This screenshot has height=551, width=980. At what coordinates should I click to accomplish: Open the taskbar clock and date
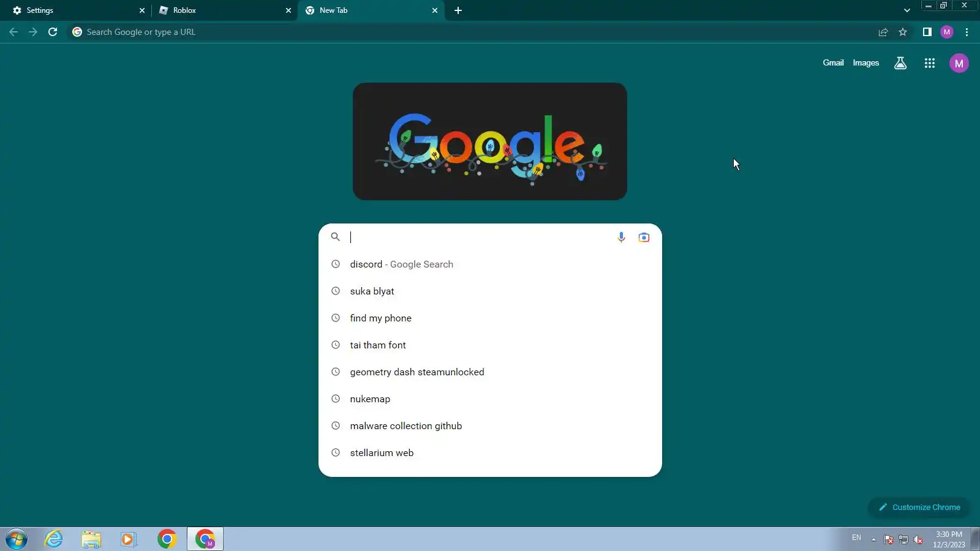949,539
